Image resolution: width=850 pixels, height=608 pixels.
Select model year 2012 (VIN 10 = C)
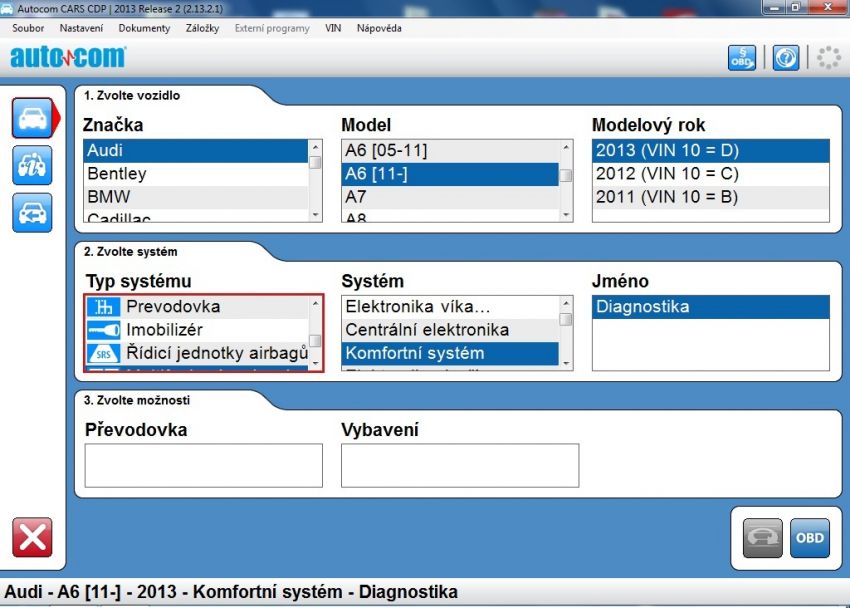(x=711, y=174)
